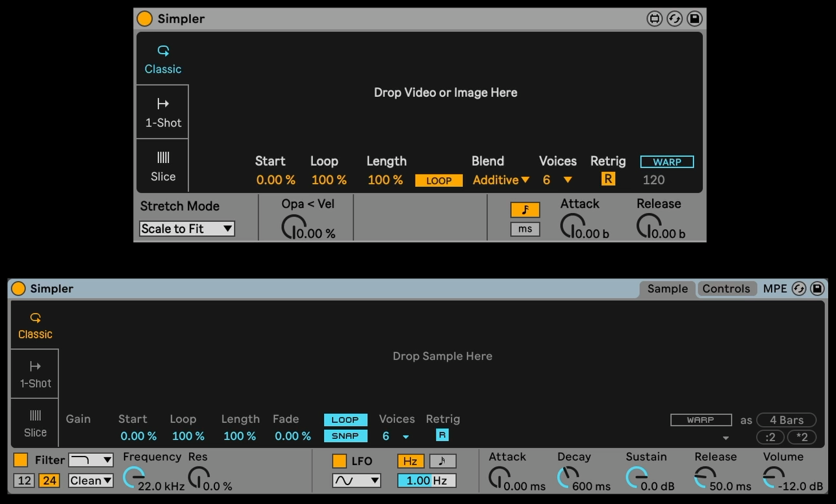This screenshot has width=836, height=504.
Task: Switch to the Controls tab
Action: coord(726,288)
